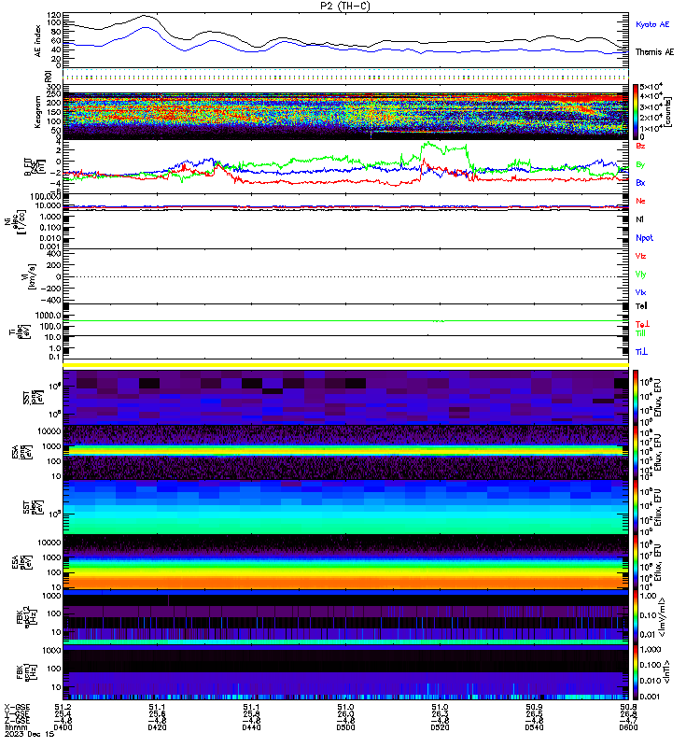Click the black Te parallel legend label
700x747 pixels.
641,306
